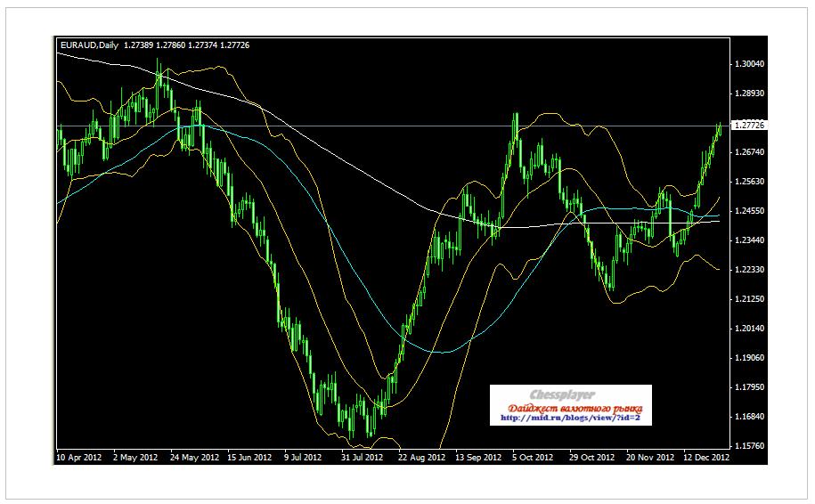Select the 31 Jul 2012 date marker

361,458
